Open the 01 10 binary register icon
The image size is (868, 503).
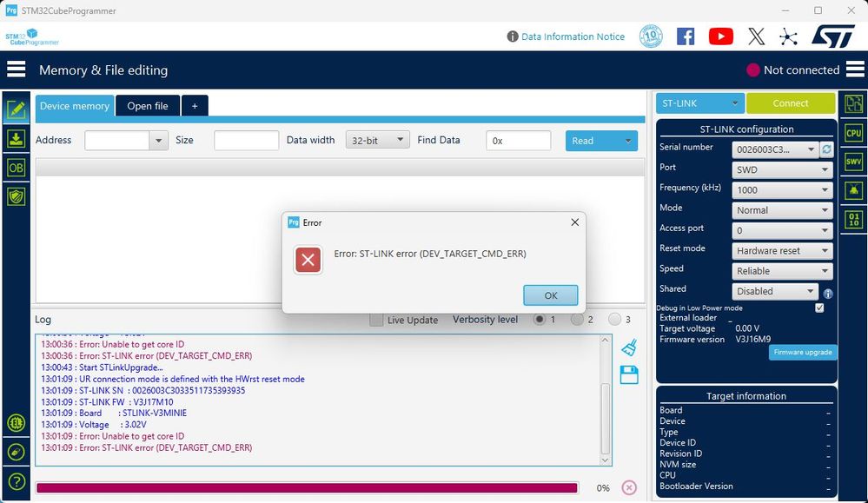[853, 220]
